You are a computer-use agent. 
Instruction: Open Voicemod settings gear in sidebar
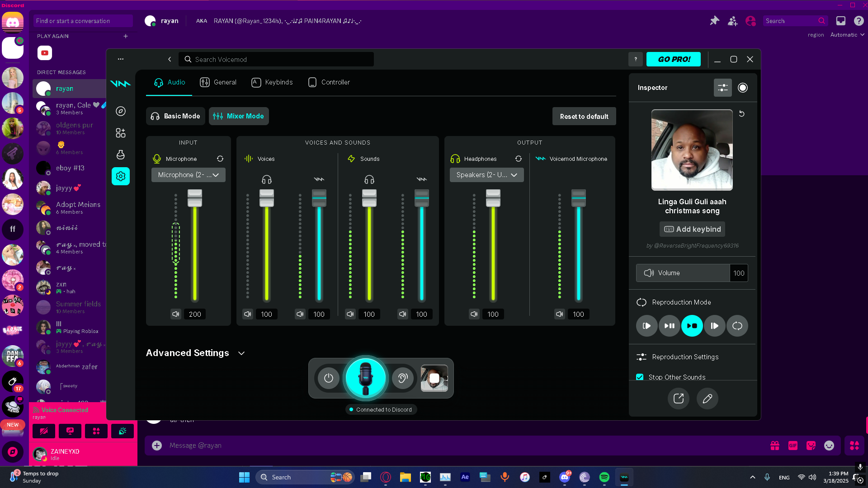coord(121,176)
